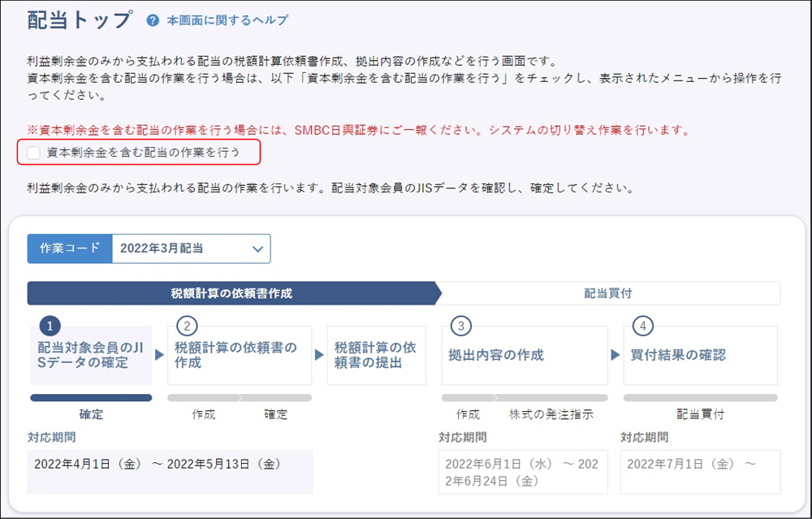Select the 配当買付 phase tab
The height and width of the screenshot is (519, 812).
607,293
